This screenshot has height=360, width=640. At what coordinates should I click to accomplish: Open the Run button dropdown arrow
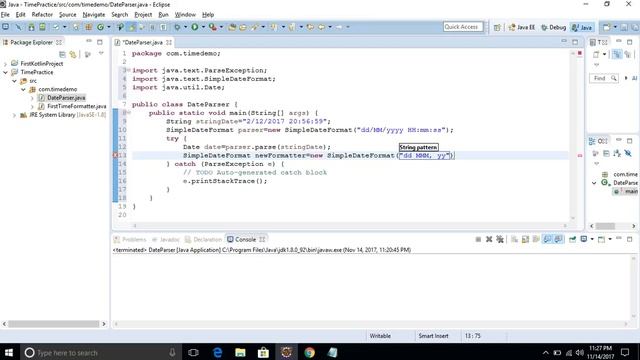pos(203,27)
